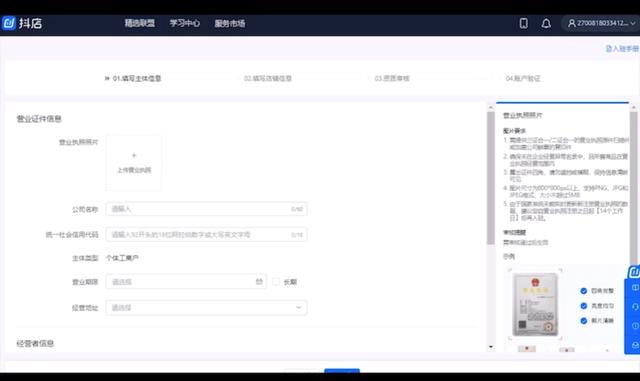Click the 照片清晰 check mark

pyautogui.click(x=584, y=321)
